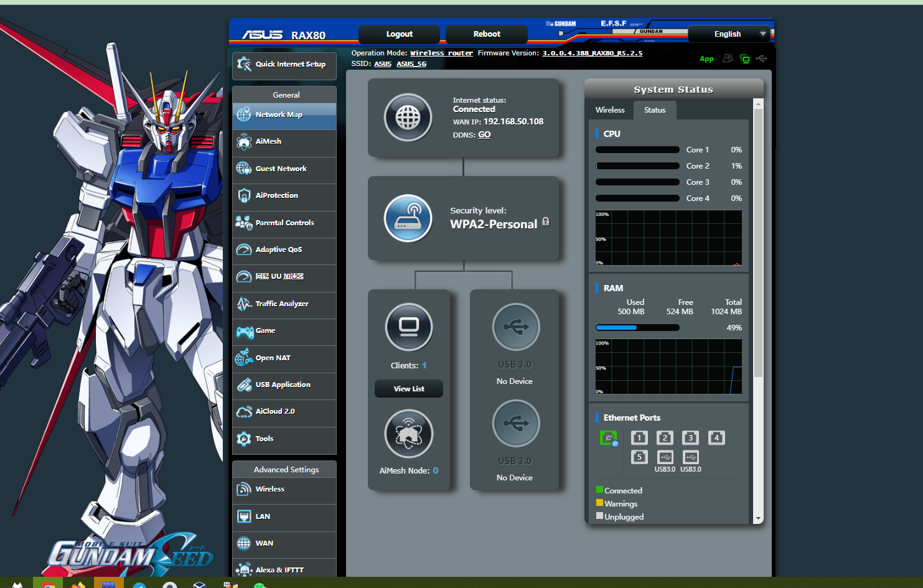The image size is (923, 588).
Task: Click the Internet status globe icon
Action: pos(408,117)
